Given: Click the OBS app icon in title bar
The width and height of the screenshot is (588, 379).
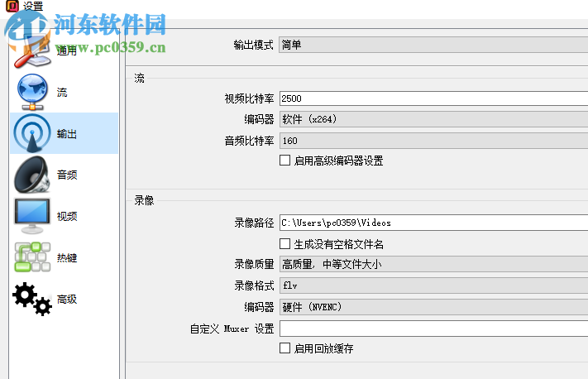Looking at the screenshot, I should 12,6.
